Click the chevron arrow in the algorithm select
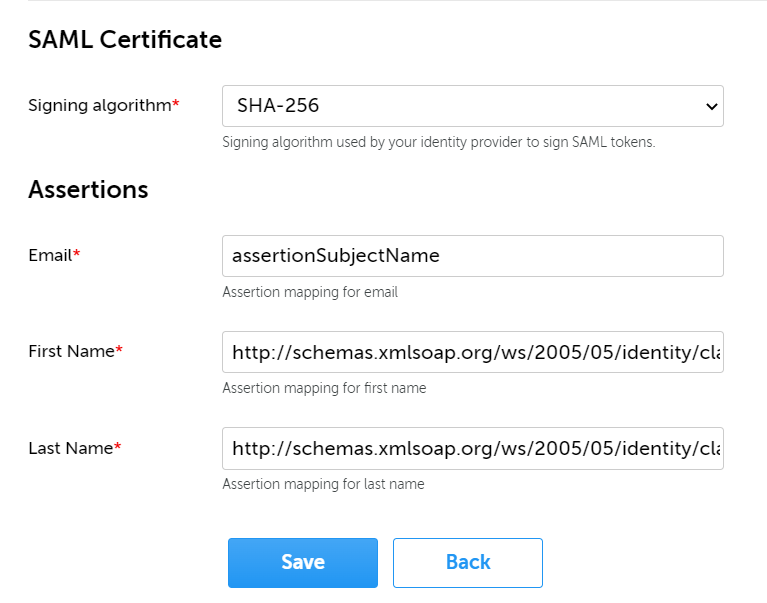Screen dimensions: 767x603 tap(711, 106)
